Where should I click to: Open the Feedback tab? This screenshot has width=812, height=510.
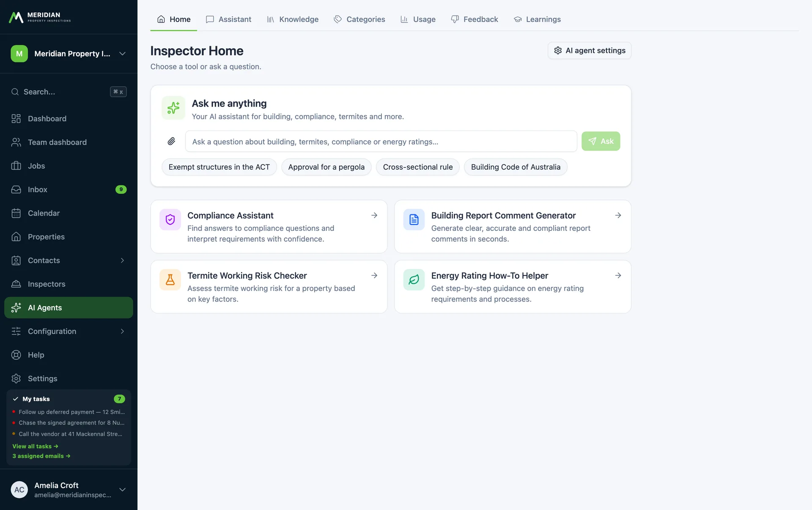[475, 19]
